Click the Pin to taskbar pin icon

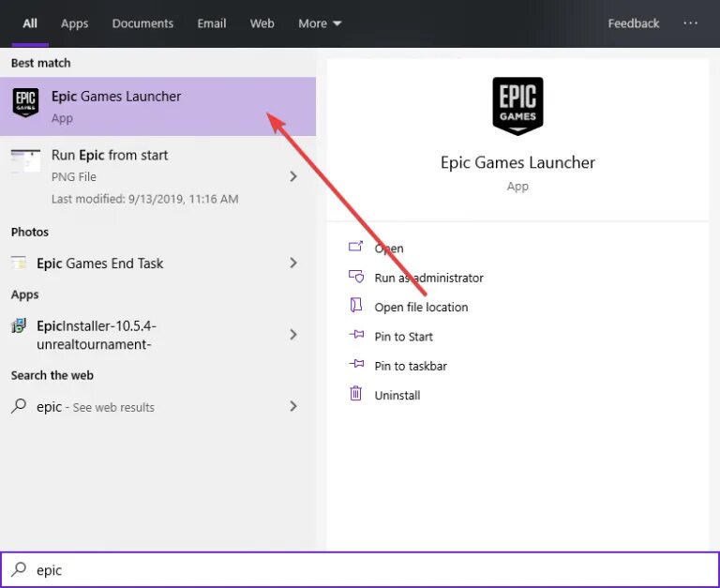point(356,364)
